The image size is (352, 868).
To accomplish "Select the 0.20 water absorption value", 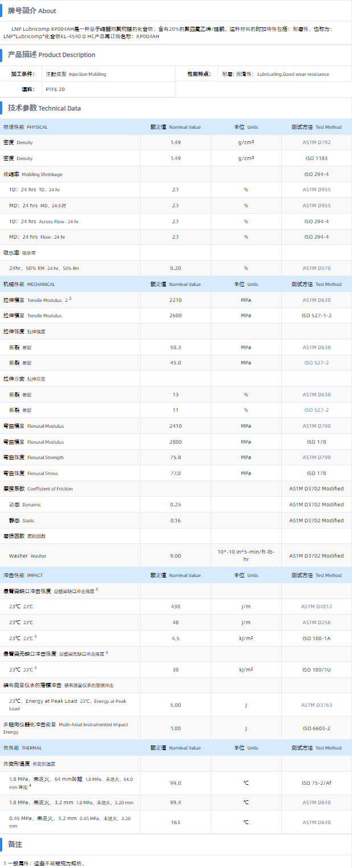I will click(175, 268).
